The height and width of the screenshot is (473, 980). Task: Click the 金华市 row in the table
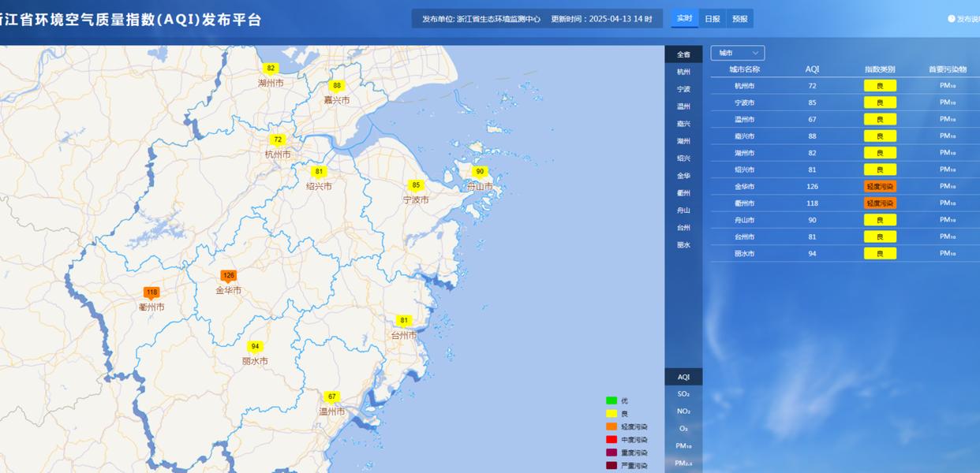(844, 187)
